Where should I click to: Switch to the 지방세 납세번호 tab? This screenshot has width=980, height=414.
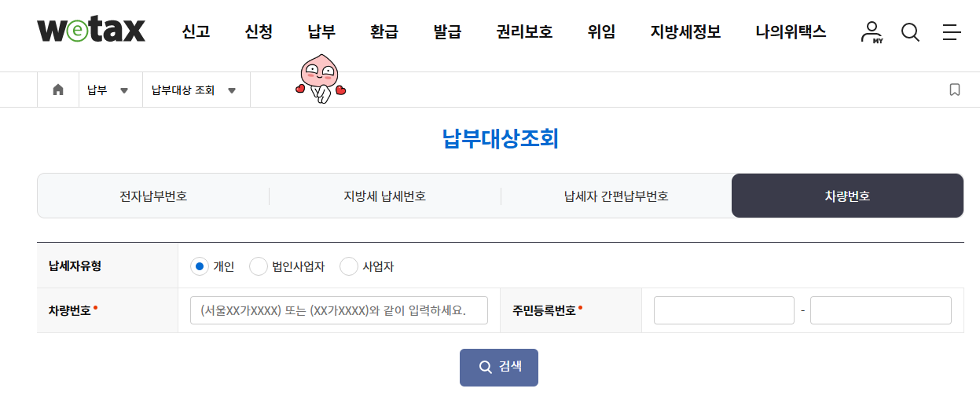[385, 196]
